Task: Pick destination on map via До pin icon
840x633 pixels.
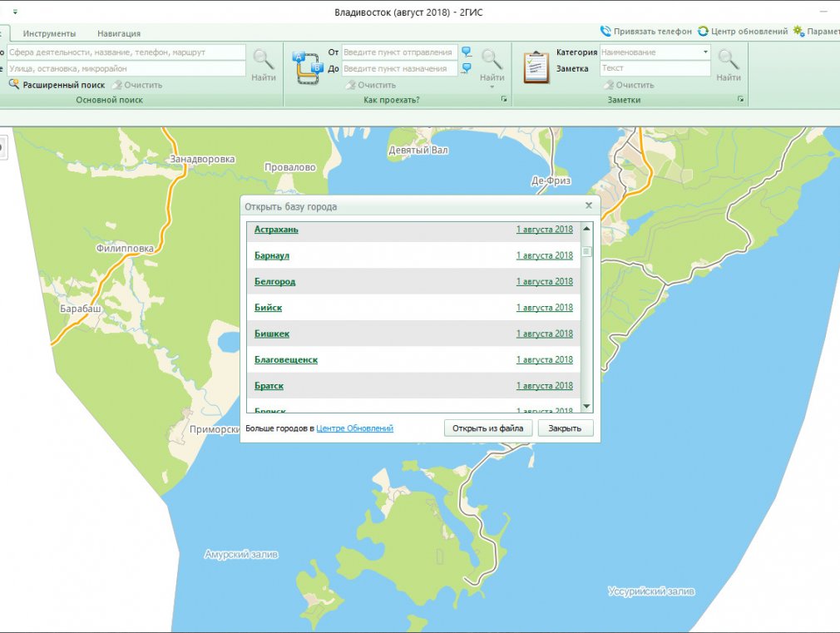Action: [x=467, y=68]
